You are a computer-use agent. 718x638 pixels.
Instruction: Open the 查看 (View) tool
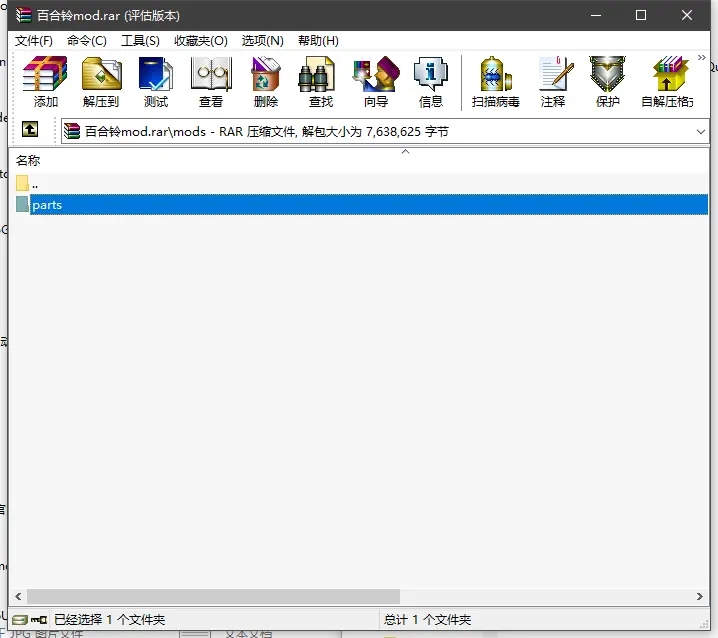pyautogui.click(x=211, y=82)
